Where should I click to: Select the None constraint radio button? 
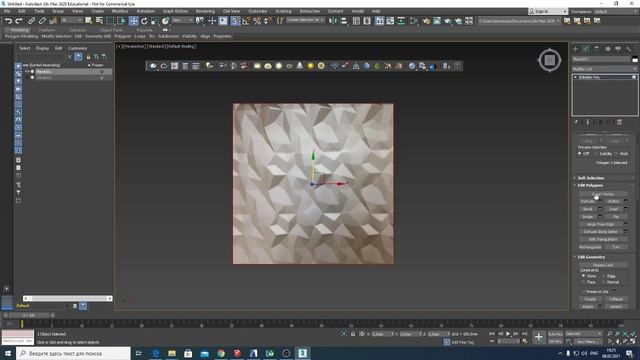[583, 276]
